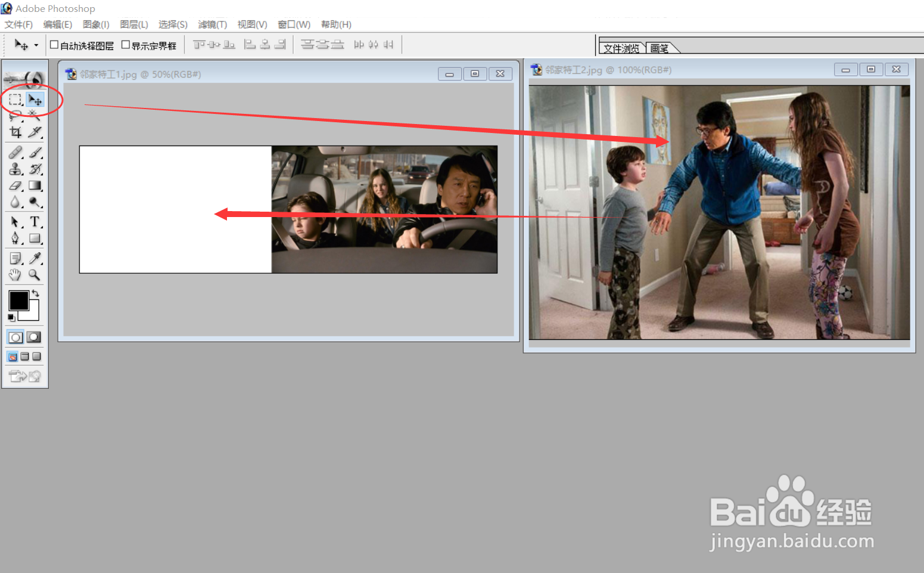Viewport: 924px width, 573px height.
Task: Click align right edges button
Action: click(280, 45)
